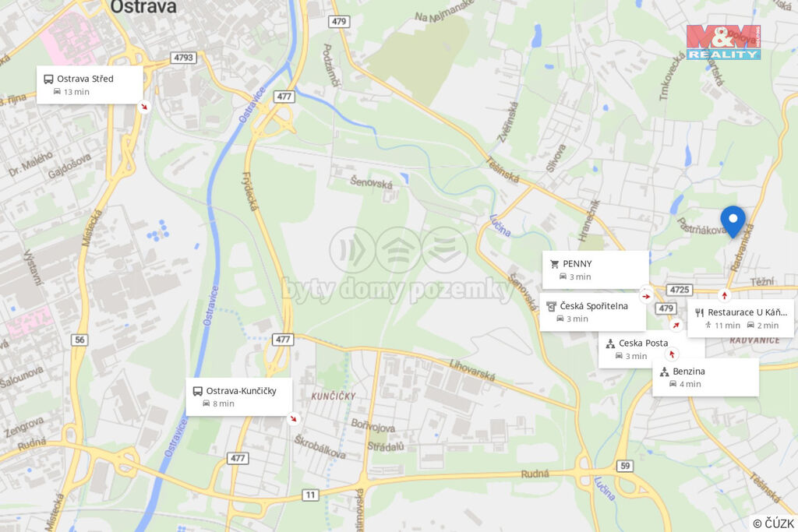Click the Kunčičky district label

coord(334,396)
